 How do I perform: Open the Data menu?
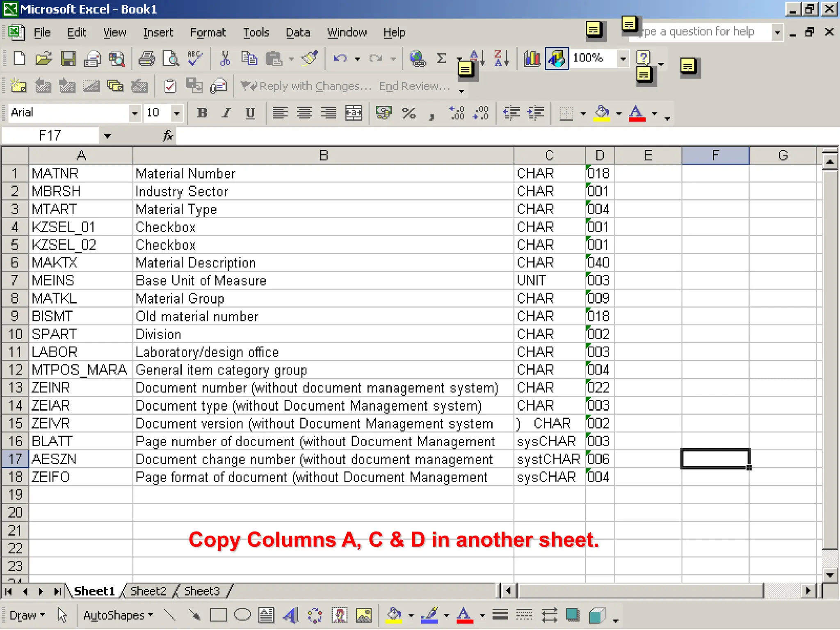298,32
